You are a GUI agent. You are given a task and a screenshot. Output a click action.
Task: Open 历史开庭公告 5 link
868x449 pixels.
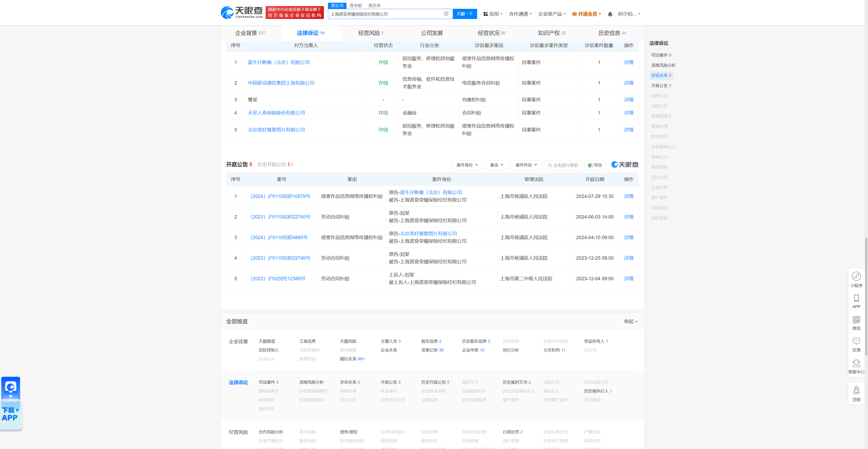(x=275, y=164)
